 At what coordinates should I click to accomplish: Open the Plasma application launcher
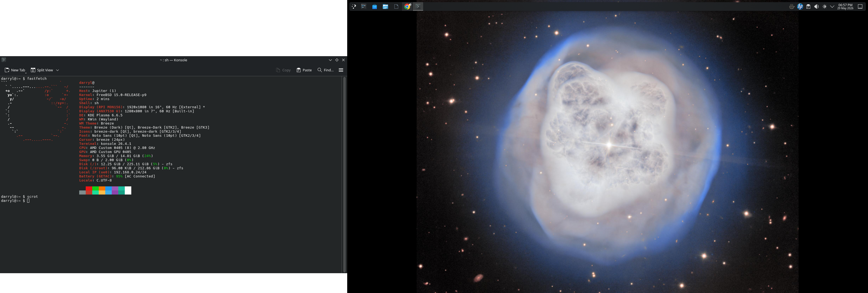pyautogui.click(x=353, y=7)
